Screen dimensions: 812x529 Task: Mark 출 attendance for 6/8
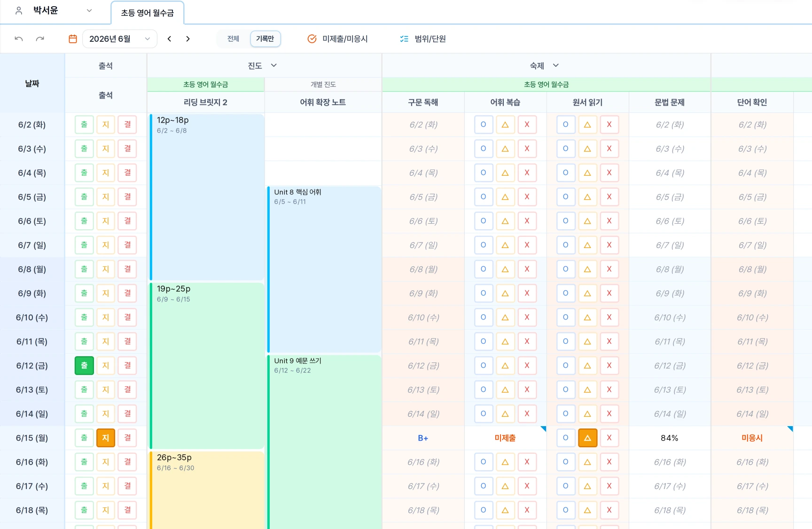(84, 269)
